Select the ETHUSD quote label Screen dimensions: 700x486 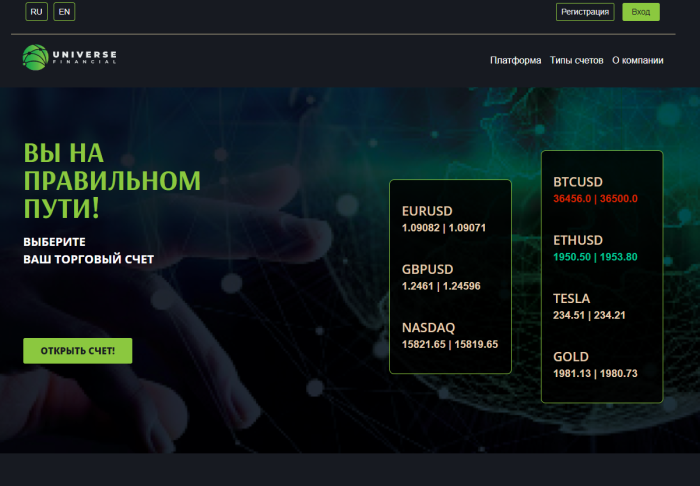[578, 240]
